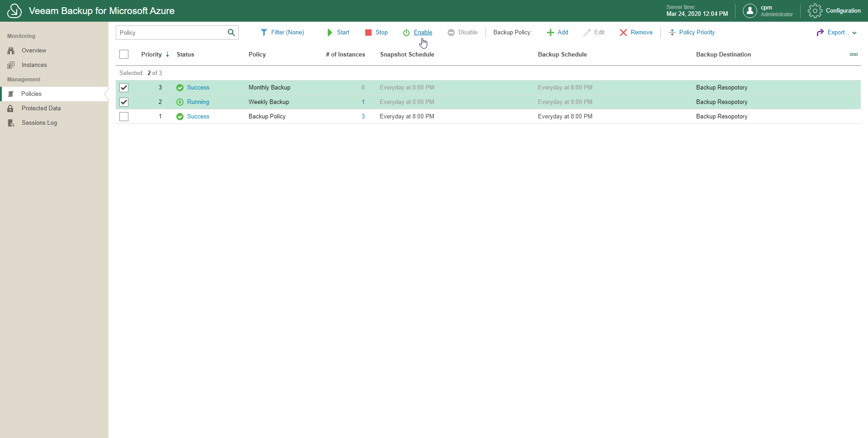Viewport: 868px width, 438px height.
Task: Click the green Start play icon
Action: pyautogui.click(x=330, y=33)
